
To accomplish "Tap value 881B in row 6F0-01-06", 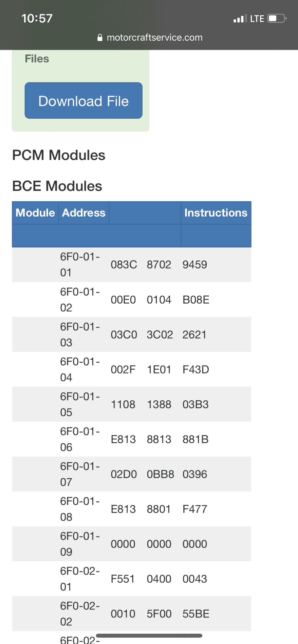I will tap(195, 439).
